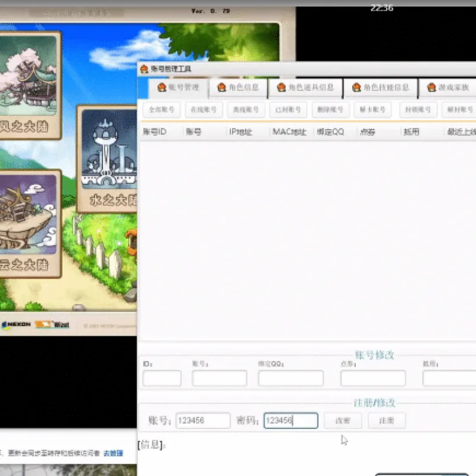Select the 账号管理 tab
This screenshot has height=476, width=476.
coord(178,87)
